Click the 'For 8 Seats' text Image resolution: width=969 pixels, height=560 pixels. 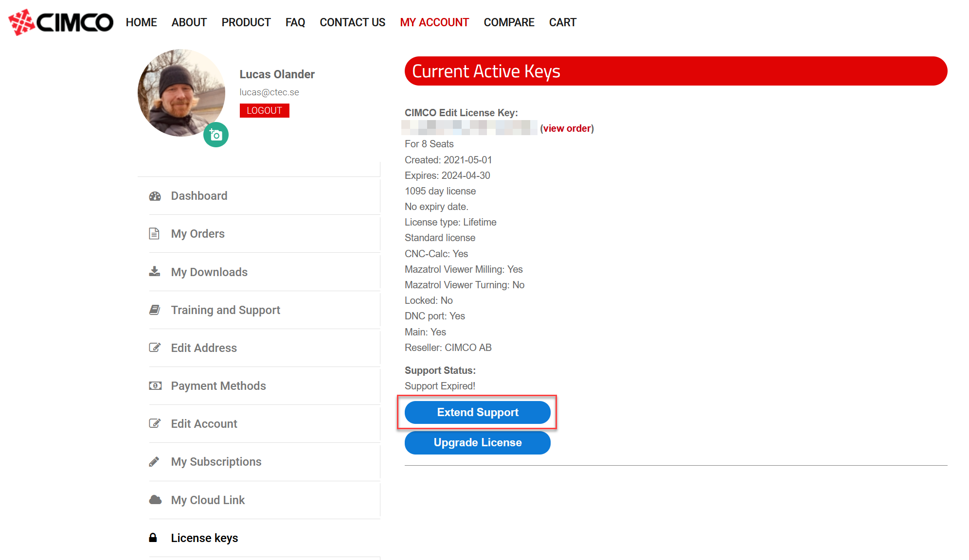[x=429, y=144]
